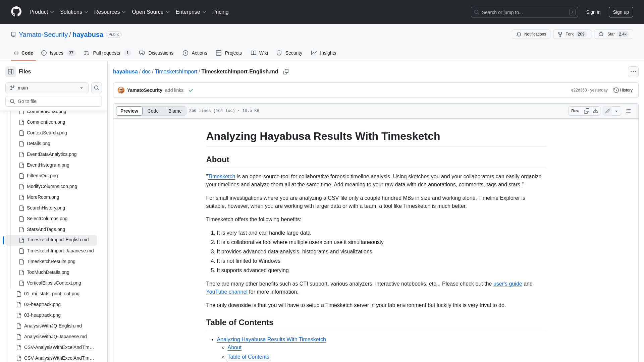644x362 pixels.
Task: Open EventHistogram.png file
Action: pyautogui.click(x=48, y=165)
